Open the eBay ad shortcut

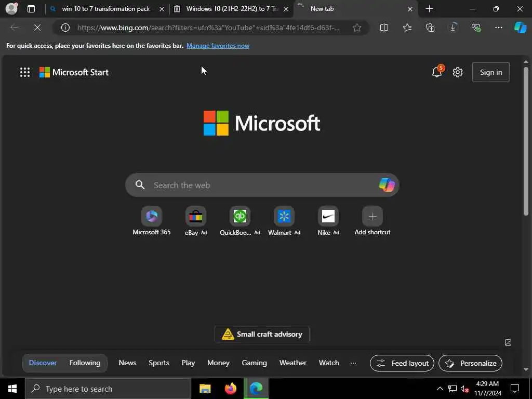[x=196, y=221]
